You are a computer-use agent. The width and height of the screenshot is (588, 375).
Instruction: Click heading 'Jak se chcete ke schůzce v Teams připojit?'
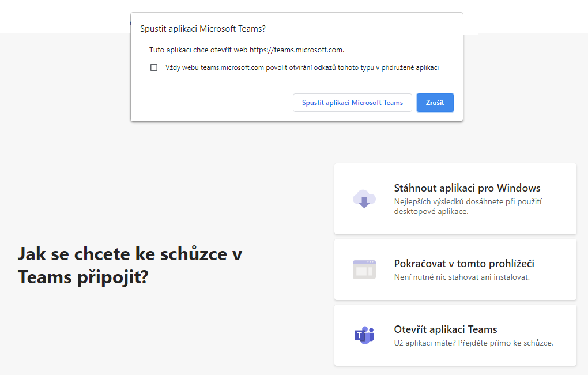coord(130,265)
